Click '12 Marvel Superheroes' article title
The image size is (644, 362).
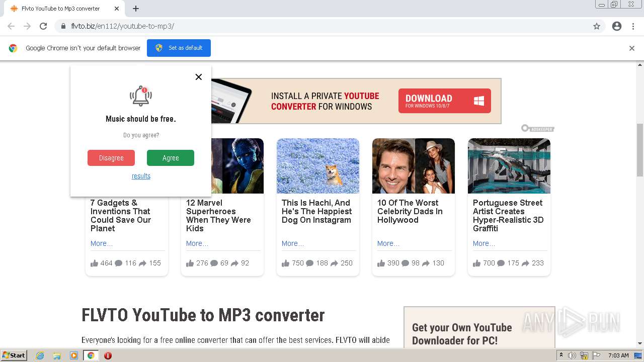point(218,216)
